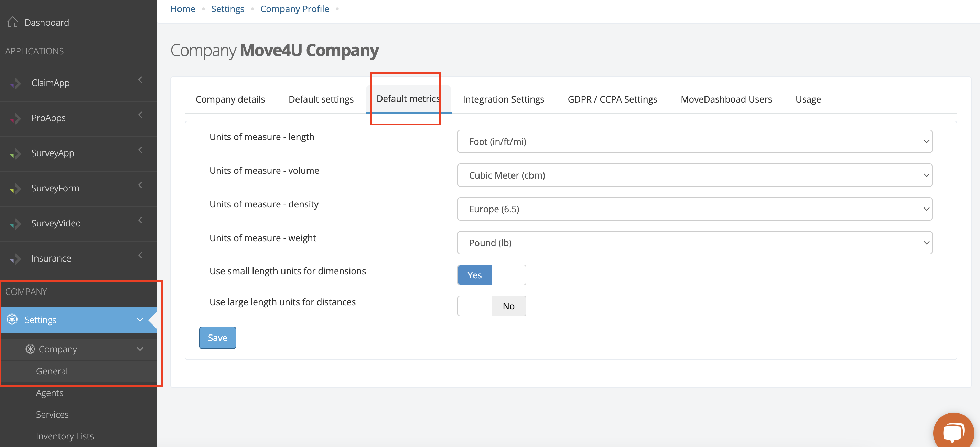The height and width of the screenshot is (447, 980).
Task: Open GDPR / CCPA Settings tab
Action: pos(612,99)
